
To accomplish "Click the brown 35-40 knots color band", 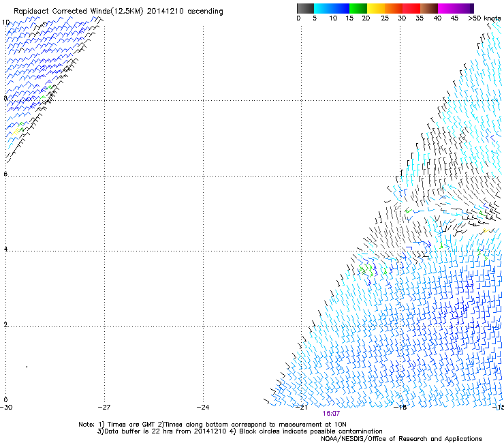I will click(x=429, y=8).
